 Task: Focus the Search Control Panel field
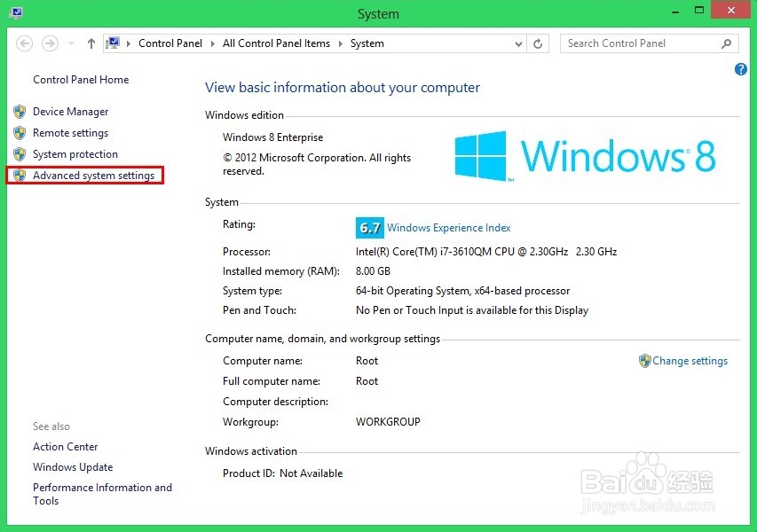point(650,43)
